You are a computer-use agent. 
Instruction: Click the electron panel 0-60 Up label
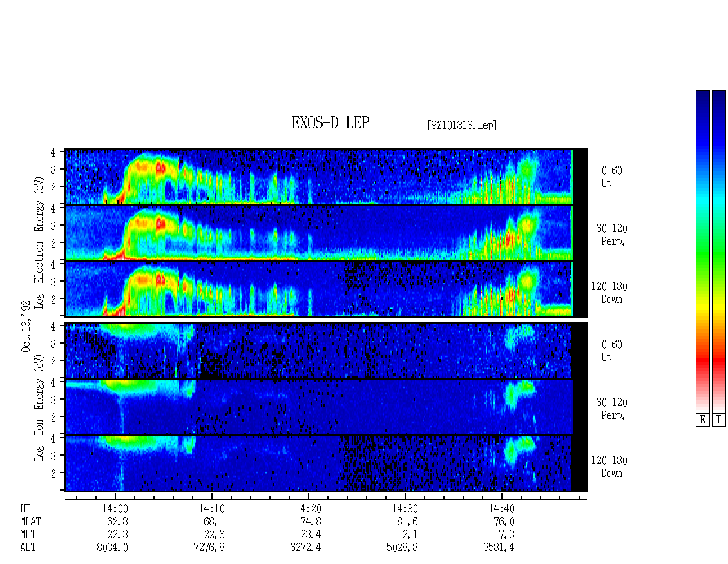tap(611, 177)
